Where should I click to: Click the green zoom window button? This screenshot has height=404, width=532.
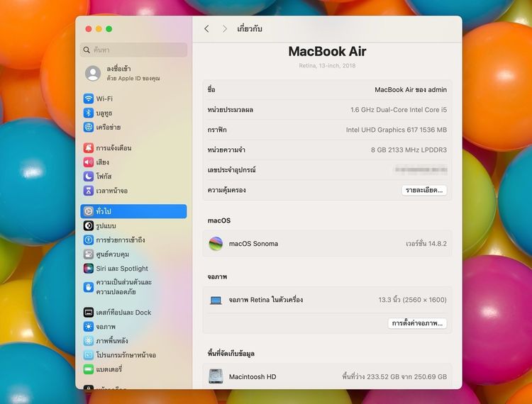pyautogui.click(x=109, y=29)
